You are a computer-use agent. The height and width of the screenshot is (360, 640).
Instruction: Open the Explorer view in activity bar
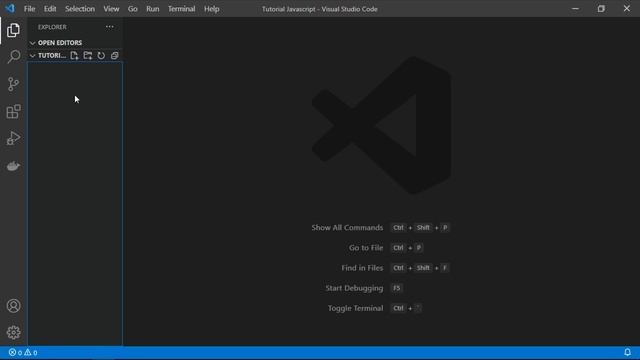13,30
